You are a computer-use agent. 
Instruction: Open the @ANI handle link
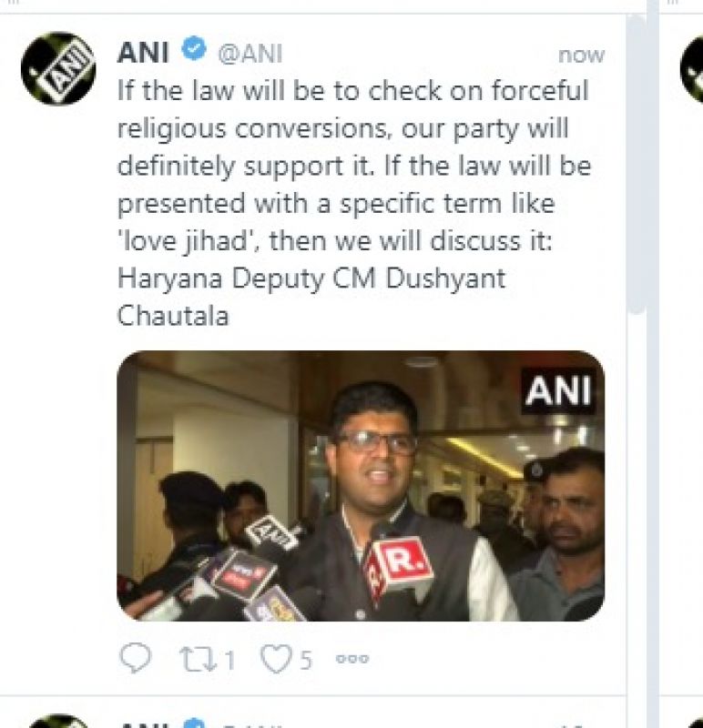click(x=250, y=55)
